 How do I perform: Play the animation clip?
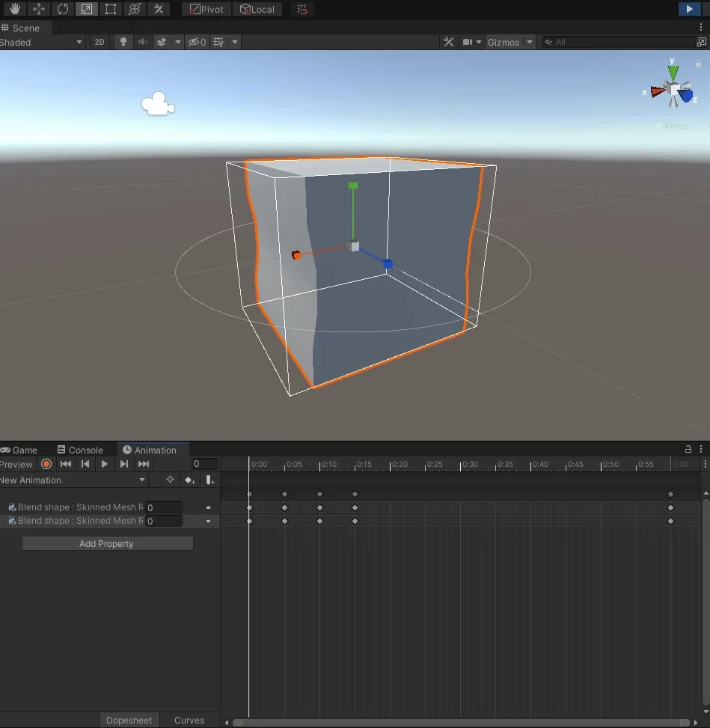(105, 464)
